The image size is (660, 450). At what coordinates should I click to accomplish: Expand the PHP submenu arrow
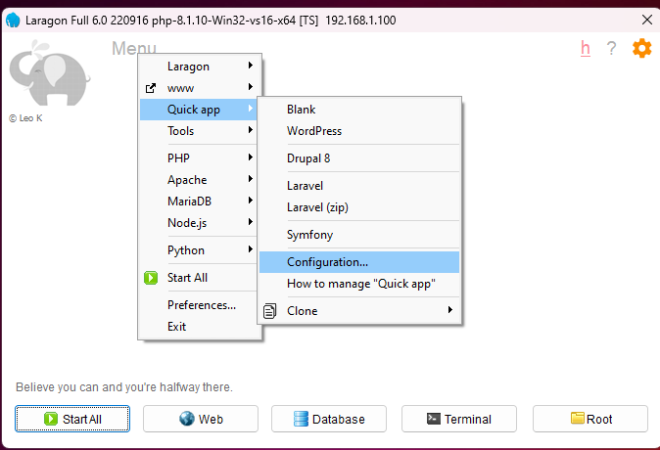click(x=250, y=157)
